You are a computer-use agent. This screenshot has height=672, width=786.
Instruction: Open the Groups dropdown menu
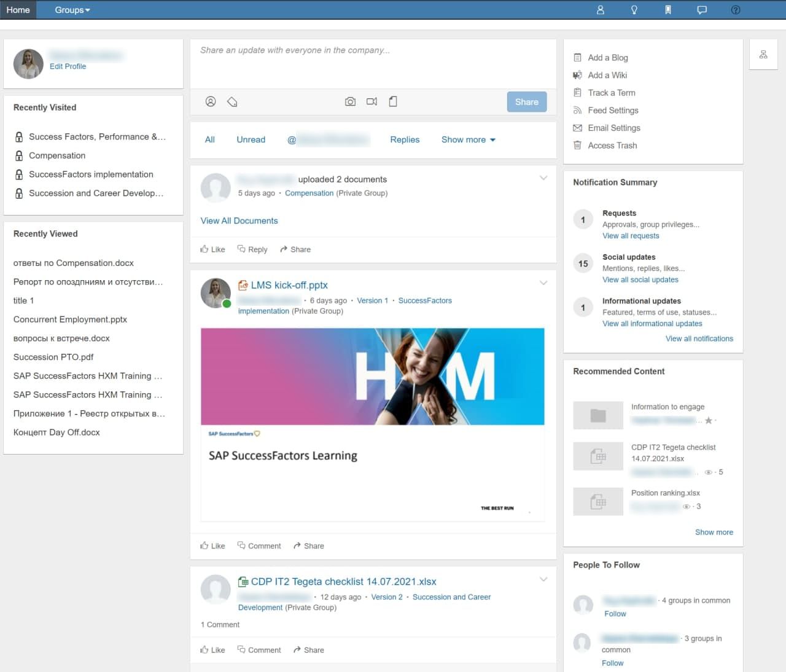coord(72,10)
